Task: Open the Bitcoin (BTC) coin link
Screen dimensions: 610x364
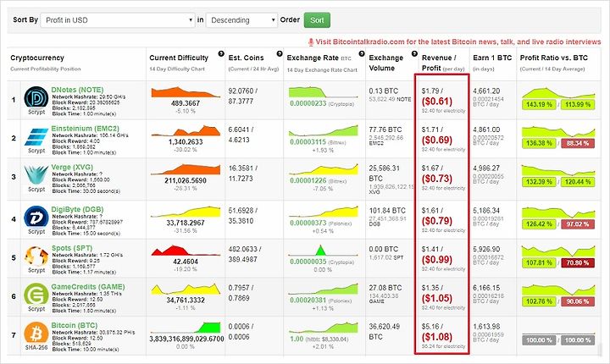Action: point(75,325)
